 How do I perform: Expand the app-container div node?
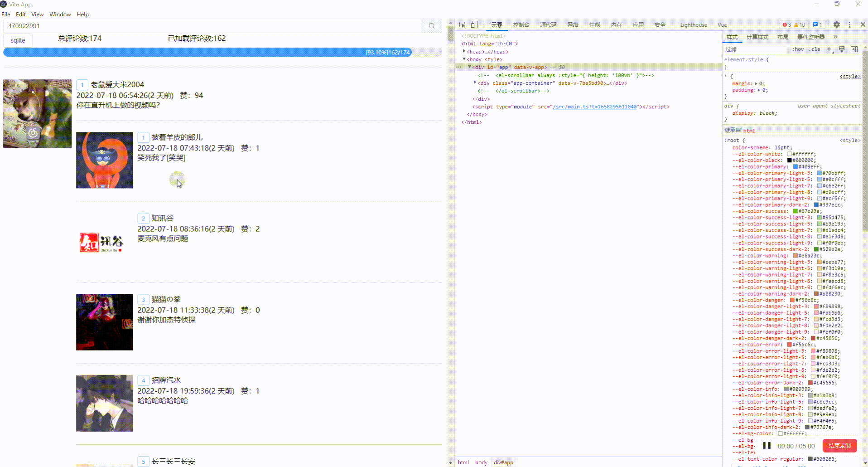tap(475, 83)
